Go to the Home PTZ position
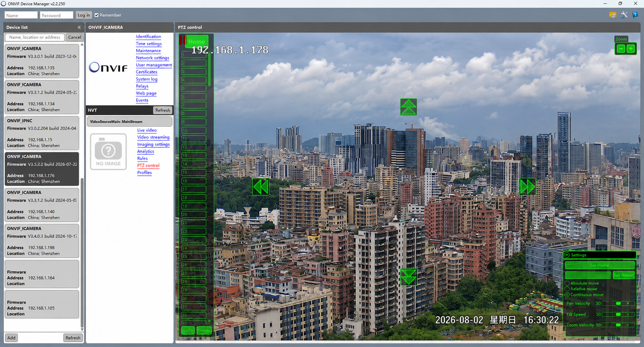Viewport: 644px width, 347px height. tap(196, 41)
